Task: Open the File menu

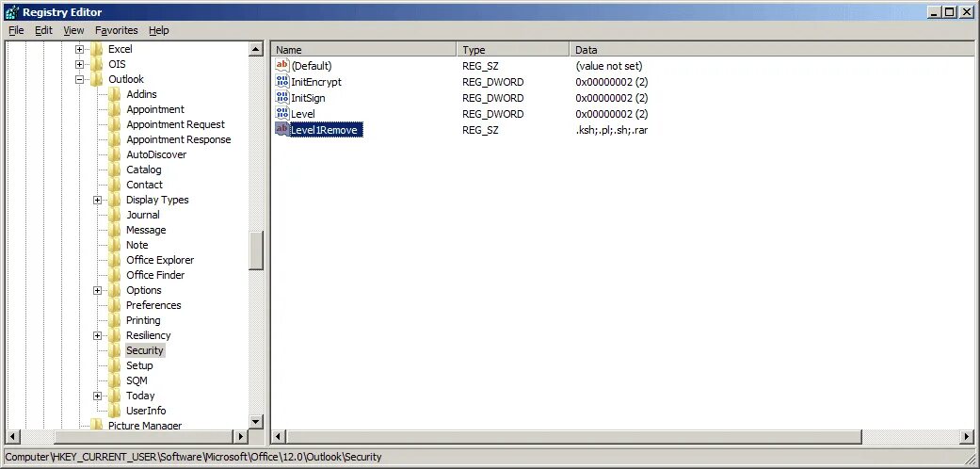Action: (x=16, y=30)
